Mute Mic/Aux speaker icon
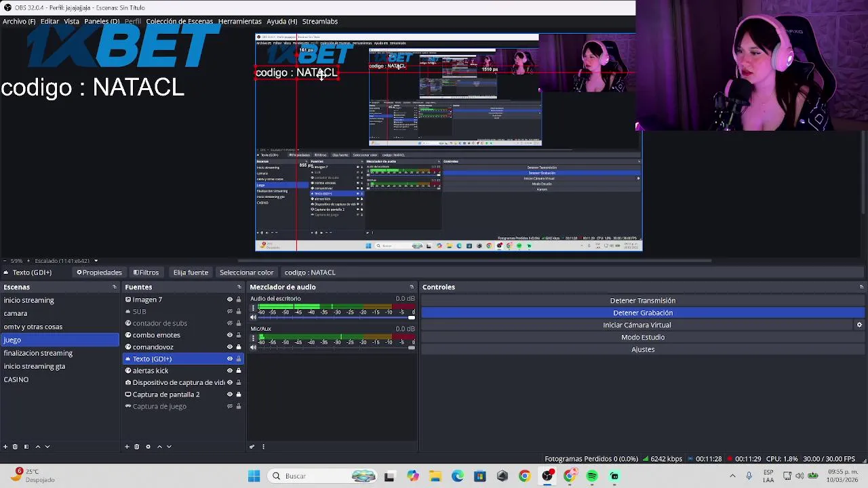 254,347
